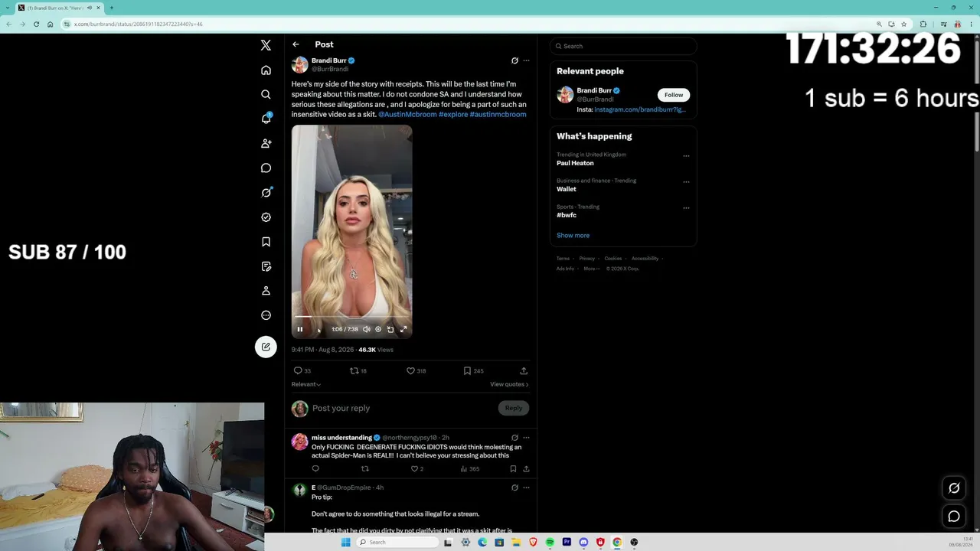The image size is (980, 551).
Task: Open the Articles sidebar icon
Action: [266, 266]
